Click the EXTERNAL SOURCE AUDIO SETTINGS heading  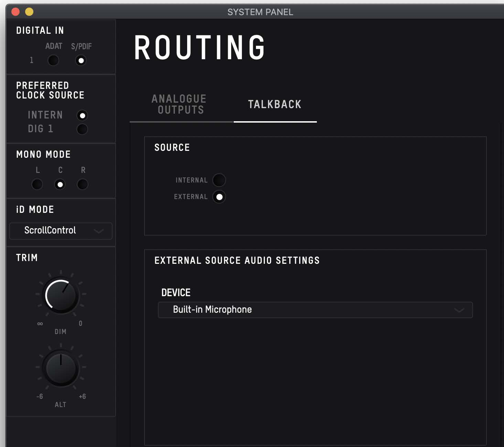(x=237, y=260)
